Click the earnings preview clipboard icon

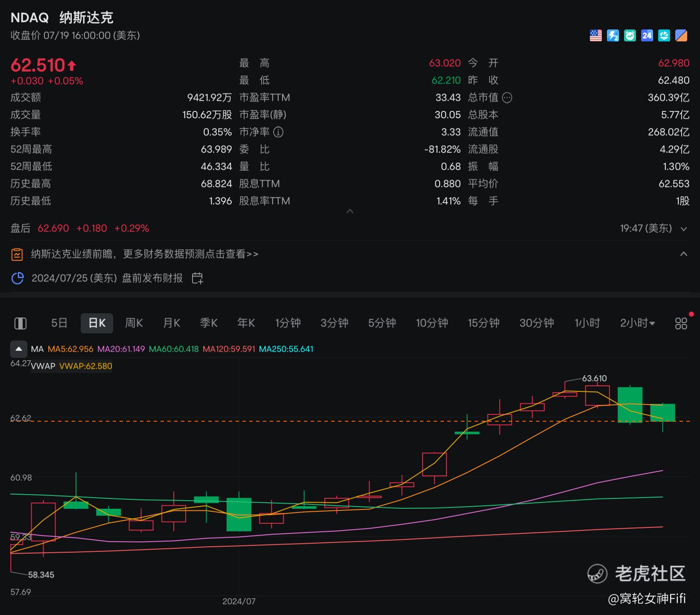(x=17, y=254)
